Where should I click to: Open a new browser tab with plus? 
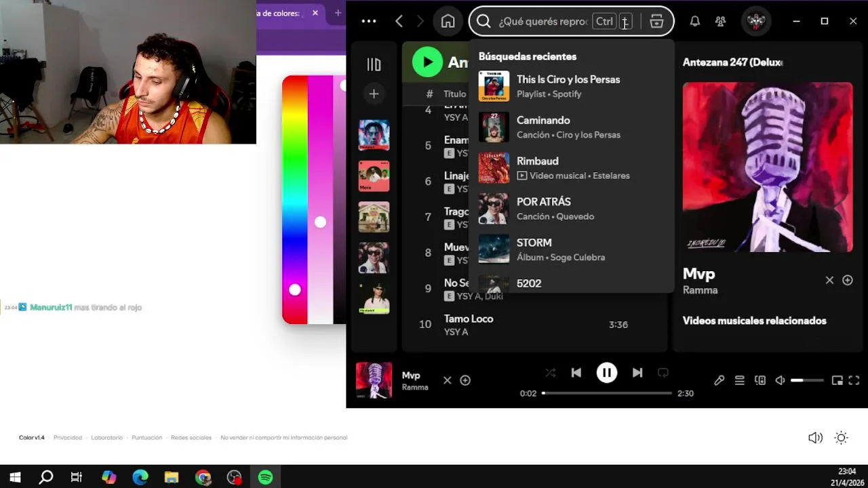point(338,13)
